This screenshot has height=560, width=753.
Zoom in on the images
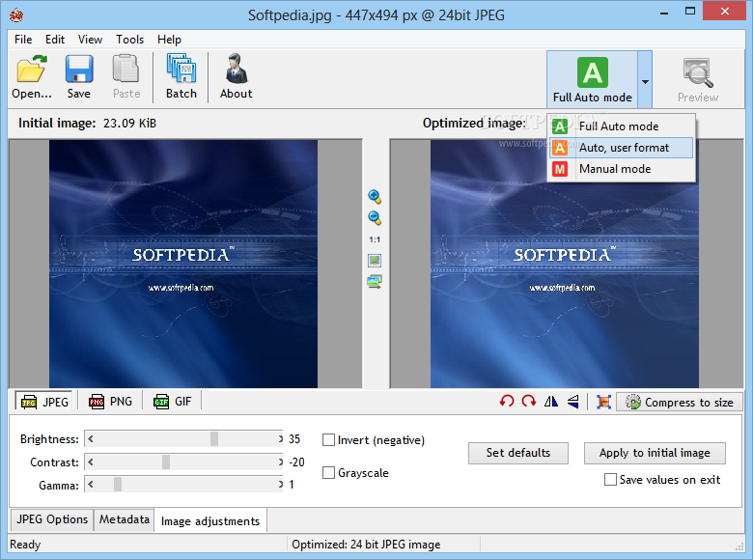(375, 196)
